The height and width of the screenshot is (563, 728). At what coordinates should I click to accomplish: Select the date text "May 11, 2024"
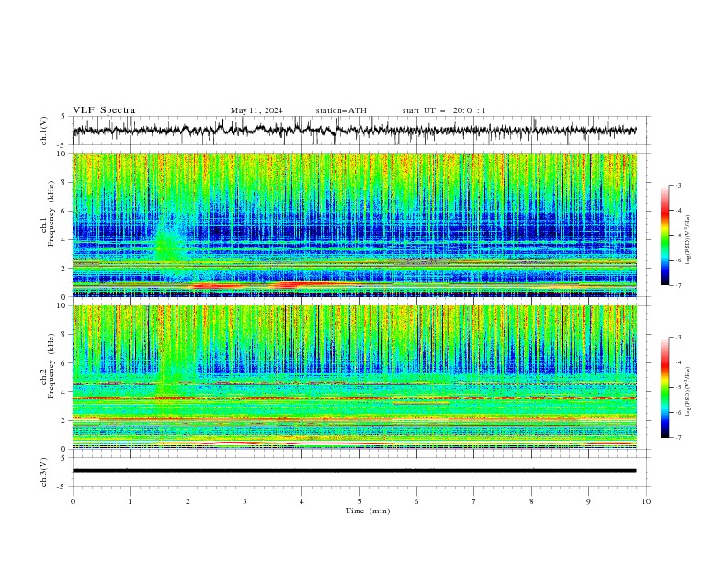[256, 110]
